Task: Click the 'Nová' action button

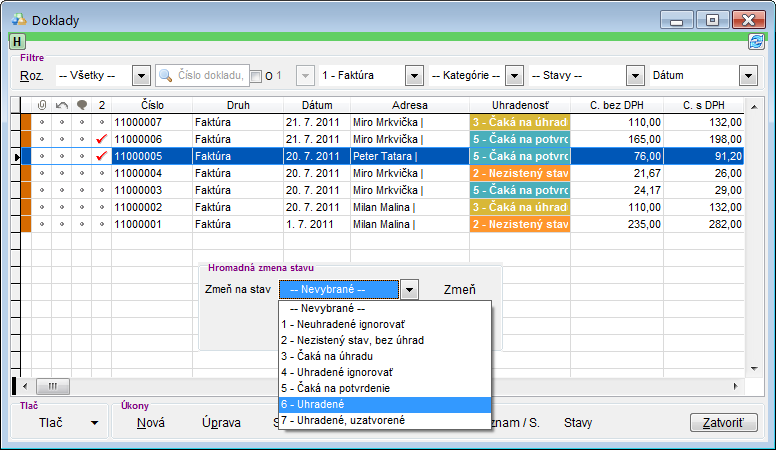Action: point(151,422)
